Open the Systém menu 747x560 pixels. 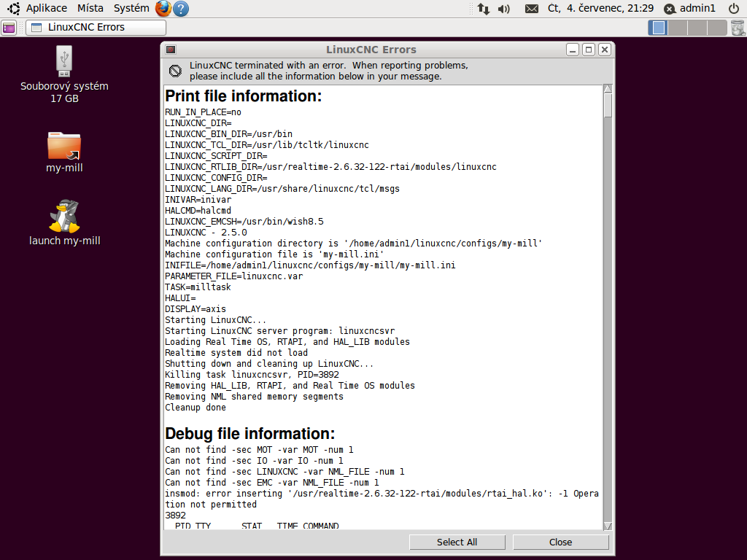[131, 9]
